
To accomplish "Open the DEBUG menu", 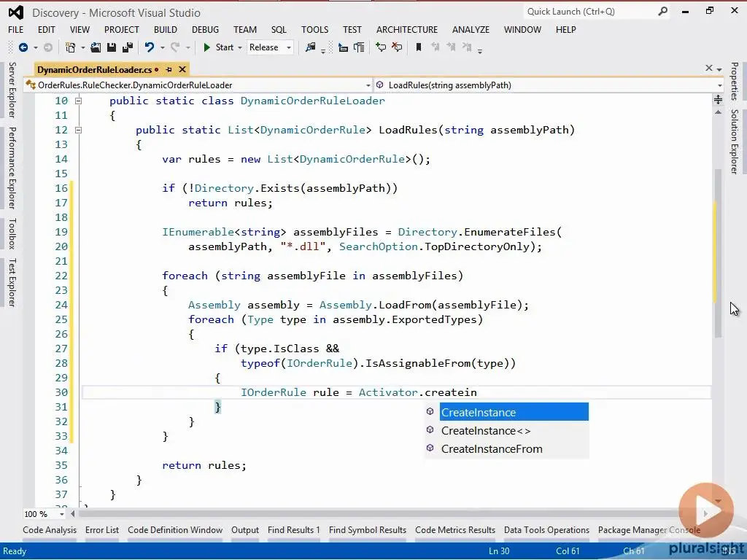I will [205, 30].
